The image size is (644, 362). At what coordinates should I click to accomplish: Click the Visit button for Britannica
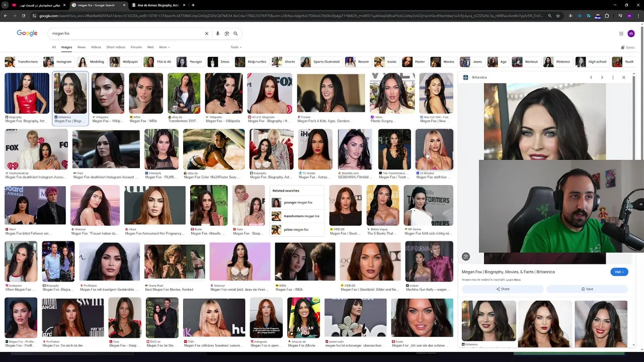click(619, 272)
